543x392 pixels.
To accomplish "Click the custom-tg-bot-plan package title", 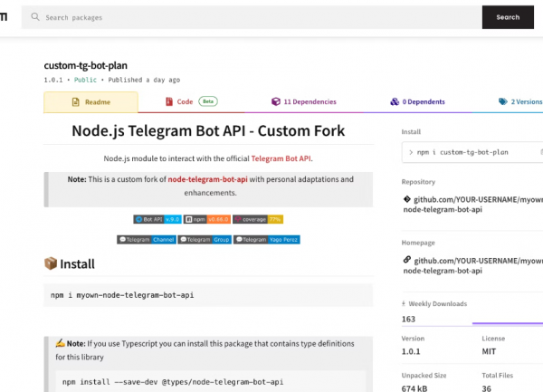I will point(86,65).
